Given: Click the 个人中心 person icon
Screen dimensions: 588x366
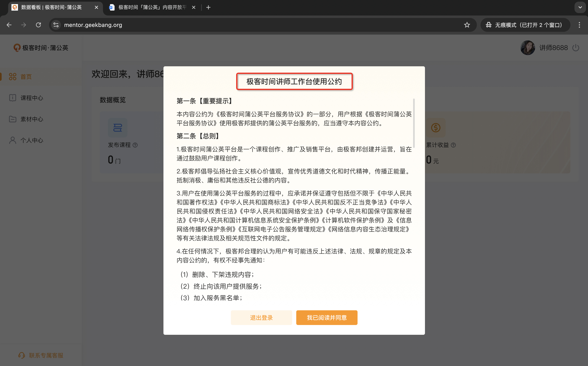Looking at the screenshot, I should [x=13, y=140].
